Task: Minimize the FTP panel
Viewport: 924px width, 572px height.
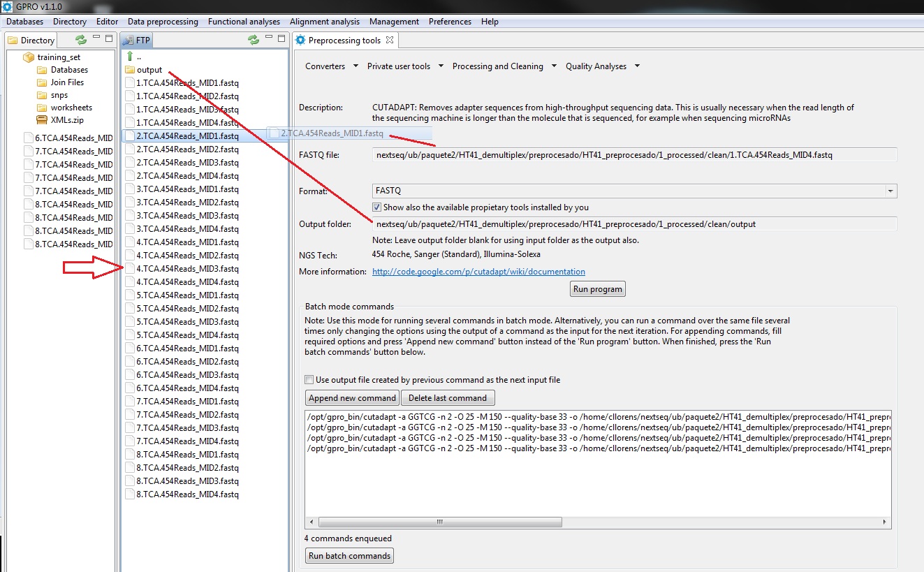Action: pos(269,38)
